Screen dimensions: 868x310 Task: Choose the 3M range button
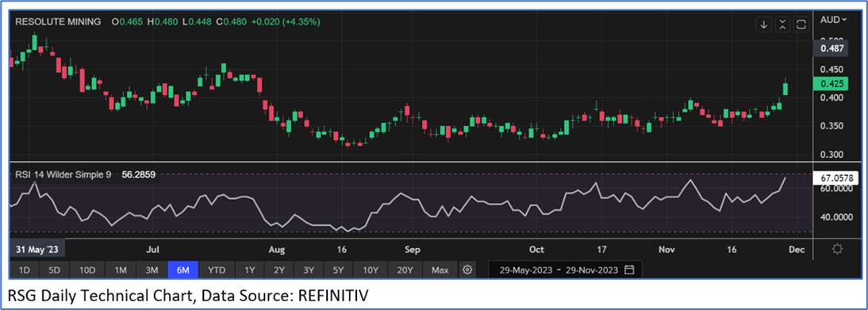152,270
